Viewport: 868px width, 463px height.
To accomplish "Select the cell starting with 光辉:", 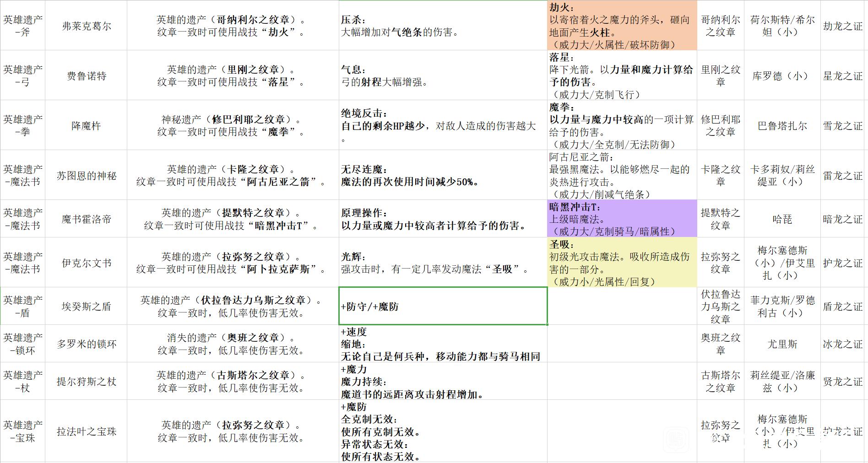I will [443, 263].
